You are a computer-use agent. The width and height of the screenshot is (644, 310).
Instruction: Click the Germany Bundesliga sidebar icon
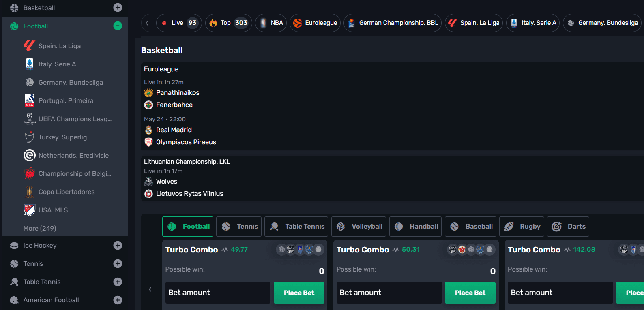30,82
